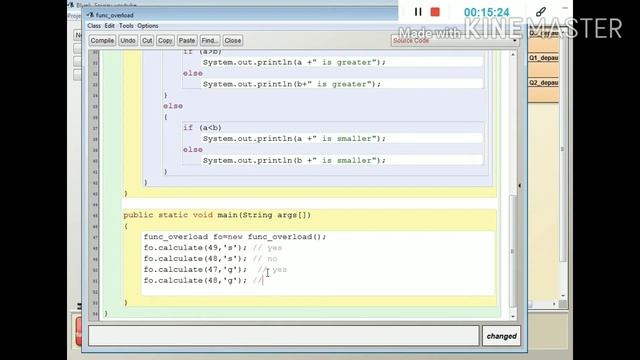Click the line 'fo.calculate(48,'s');'
Screen dimensions: 640x360
(195, 259)
